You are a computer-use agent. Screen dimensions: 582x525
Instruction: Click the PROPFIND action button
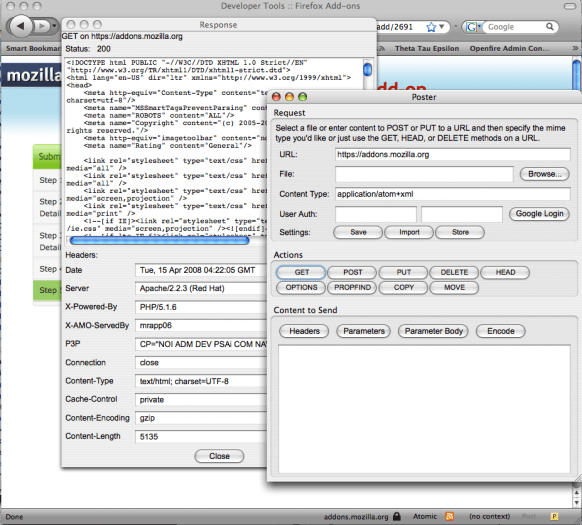(x=352, y=287)
